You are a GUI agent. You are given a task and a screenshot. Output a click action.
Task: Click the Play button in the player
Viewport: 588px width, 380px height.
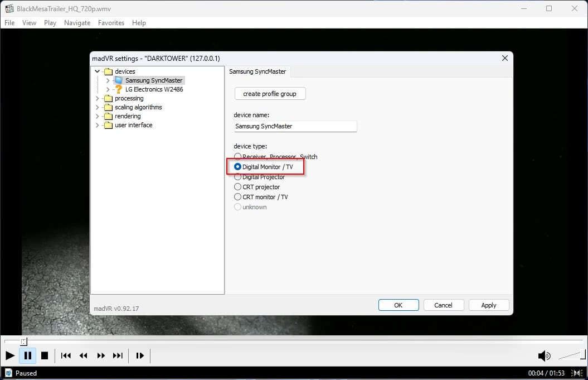(10, 355)
